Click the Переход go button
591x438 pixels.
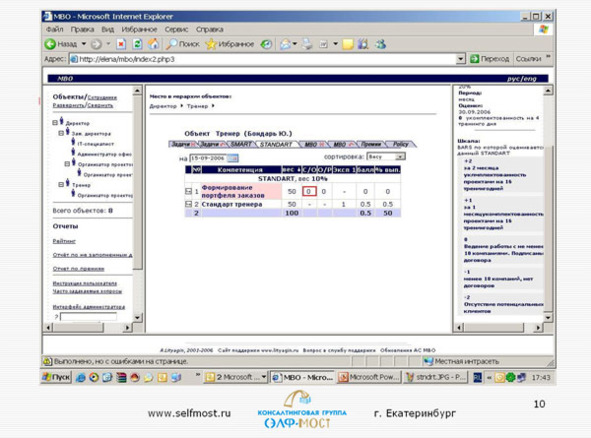click(x=489, y=59)
